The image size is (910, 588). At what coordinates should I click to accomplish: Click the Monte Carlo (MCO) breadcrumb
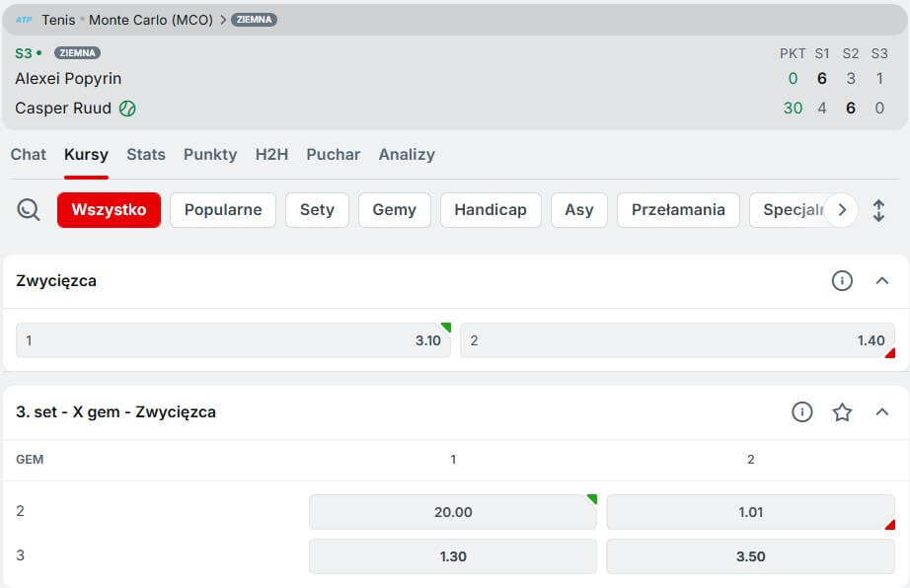pos(151,20)
